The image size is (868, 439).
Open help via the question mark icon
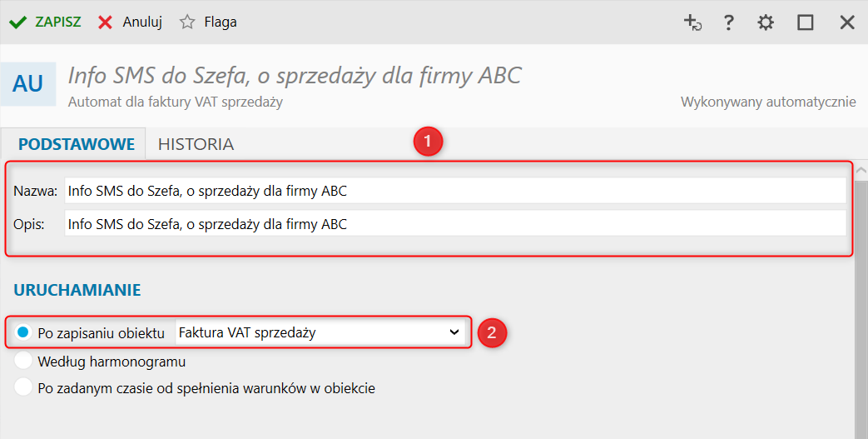(728, 22)
